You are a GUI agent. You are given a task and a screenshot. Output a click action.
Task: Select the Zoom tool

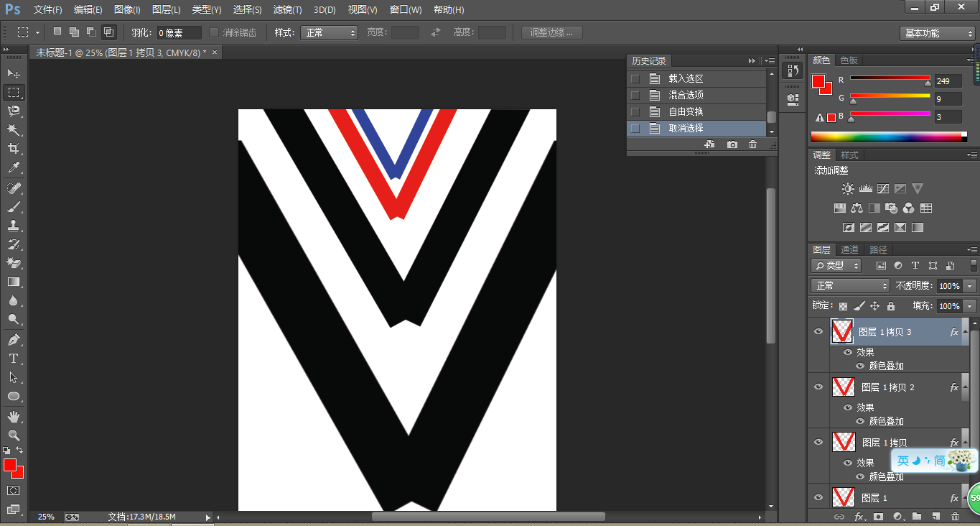[x=14, y=435]
